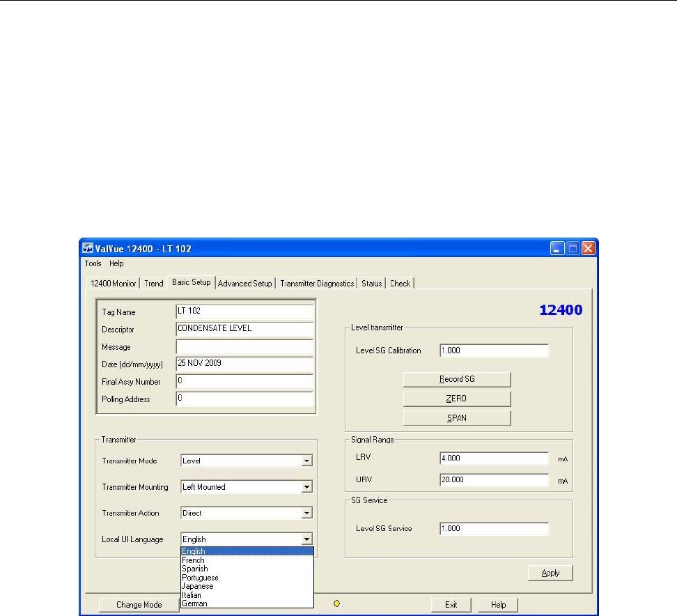The width and height of the screenshot is (677, 616).
Task: Click the yellow status indicator light
Action: pyautogui.click(x=337, y=603)
